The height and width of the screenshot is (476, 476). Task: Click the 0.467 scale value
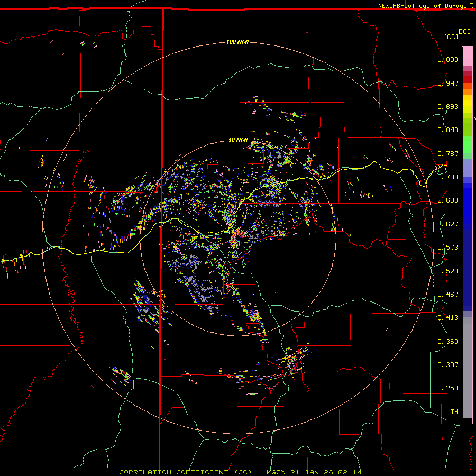click(448, 295)
